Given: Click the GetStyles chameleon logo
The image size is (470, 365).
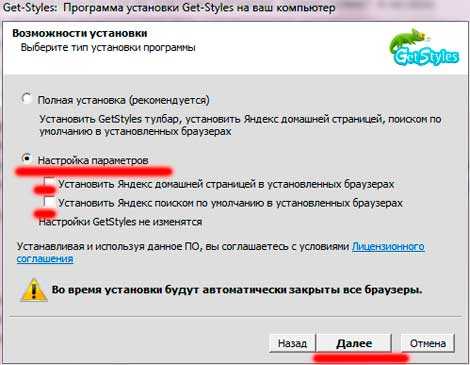Looking at the screenshot, I should [424, 47].
